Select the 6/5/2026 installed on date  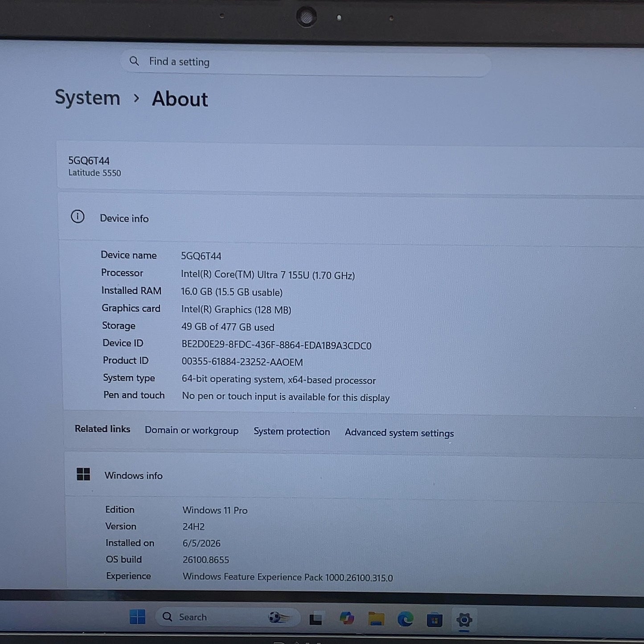point(201,543)
